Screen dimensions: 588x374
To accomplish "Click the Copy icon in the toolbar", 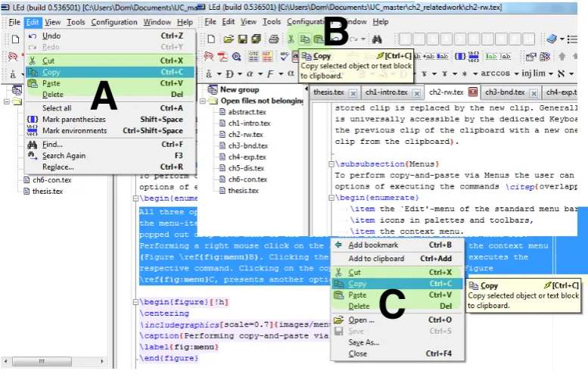I will coord(305,39).
